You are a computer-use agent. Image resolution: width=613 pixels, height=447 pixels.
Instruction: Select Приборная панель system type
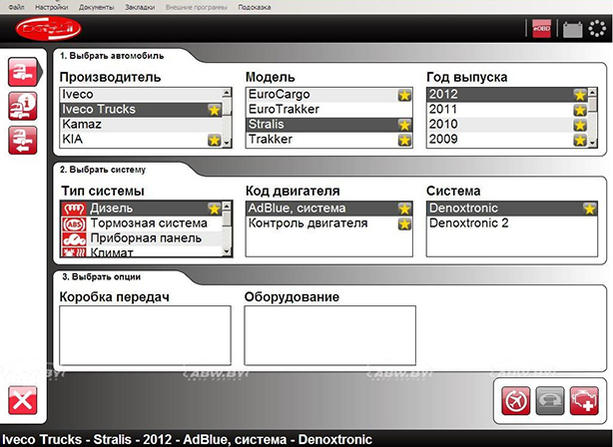141,238
